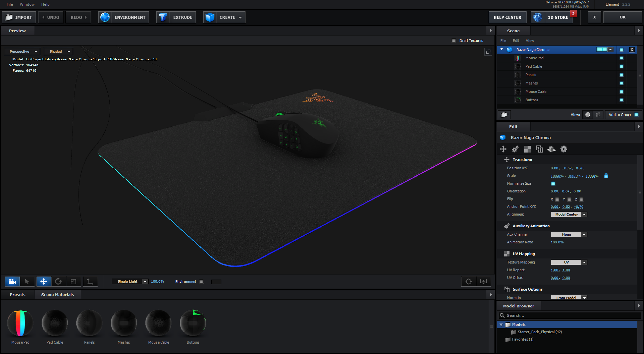Maximize the preview viewport

[x=488, y=52]
